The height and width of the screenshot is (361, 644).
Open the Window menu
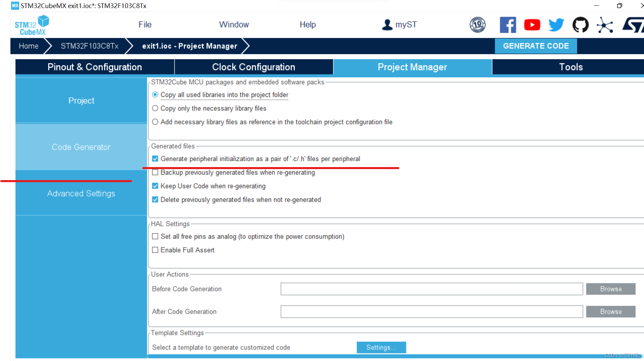234,25
